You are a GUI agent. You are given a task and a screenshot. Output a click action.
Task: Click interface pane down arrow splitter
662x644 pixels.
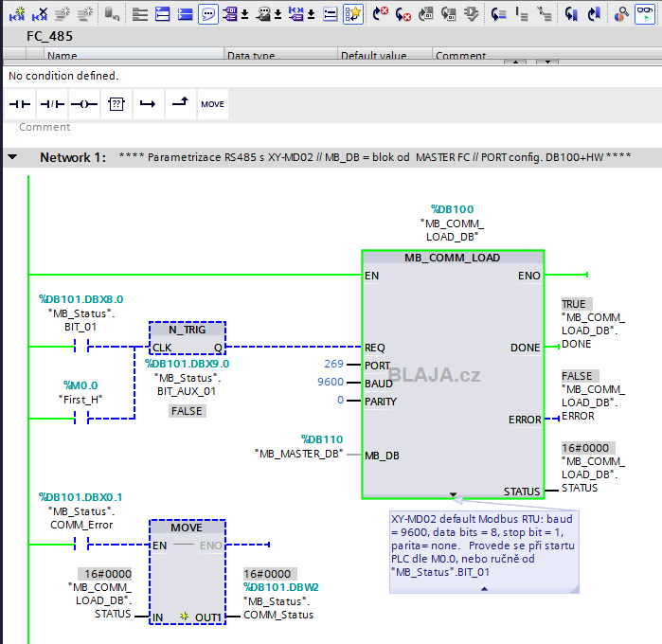pyautogui.click(x=547, y=62)
